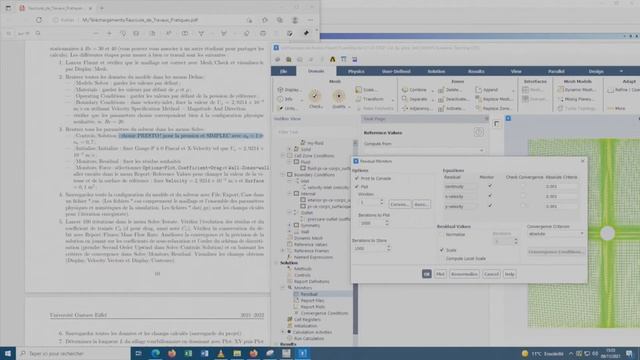Open the File tab in Fluent ribbon
640x360 pixels.
(283, 71)
